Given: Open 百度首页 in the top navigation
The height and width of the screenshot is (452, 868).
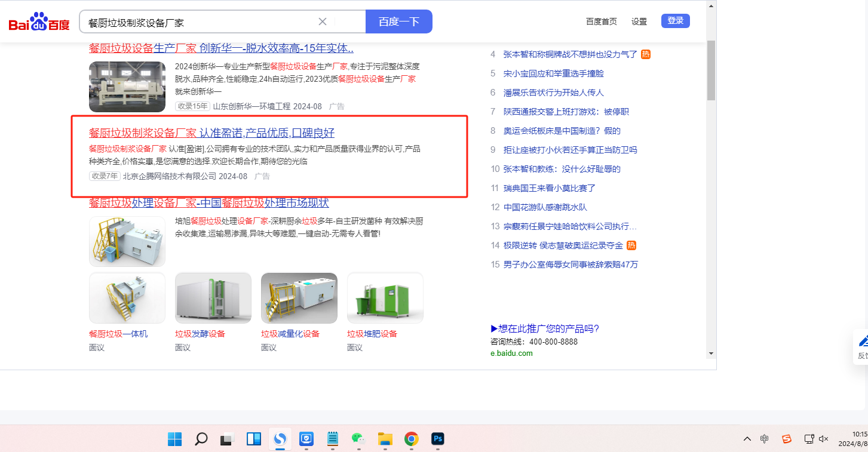Looking at the screenshot, I should coord(601,21).
